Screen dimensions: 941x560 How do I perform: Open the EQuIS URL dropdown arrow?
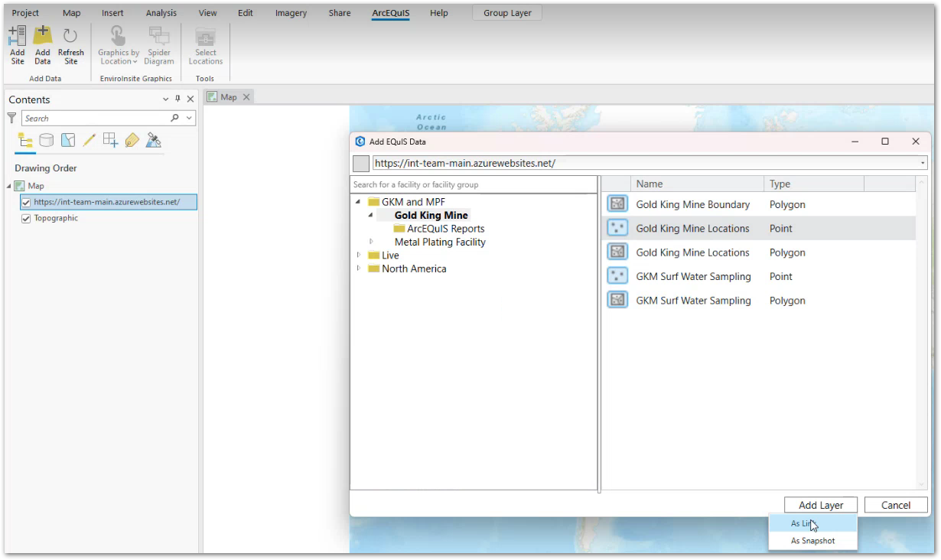(923, 164)
